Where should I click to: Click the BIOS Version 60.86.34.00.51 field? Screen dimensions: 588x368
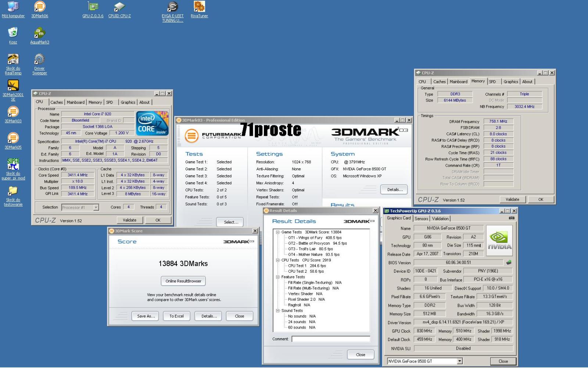click(x=458, y=262)
